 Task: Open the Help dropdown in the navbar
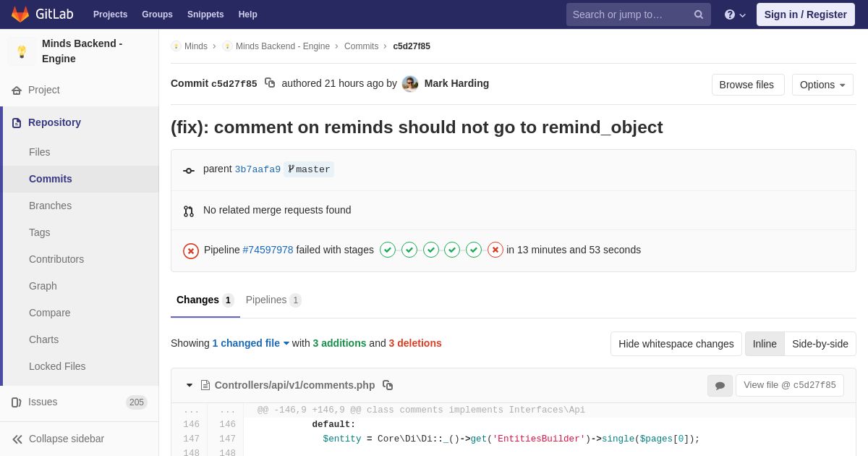point(735,14)
